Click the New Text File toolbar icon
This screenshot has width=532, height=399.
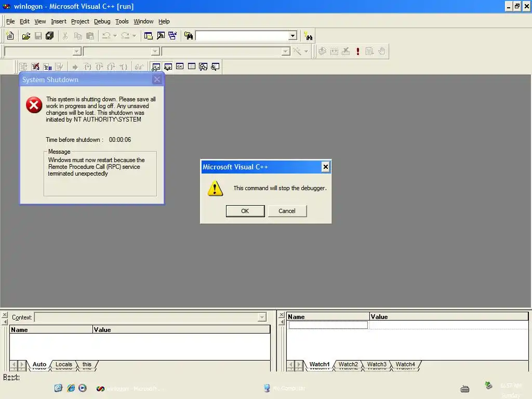click(10, 36)
